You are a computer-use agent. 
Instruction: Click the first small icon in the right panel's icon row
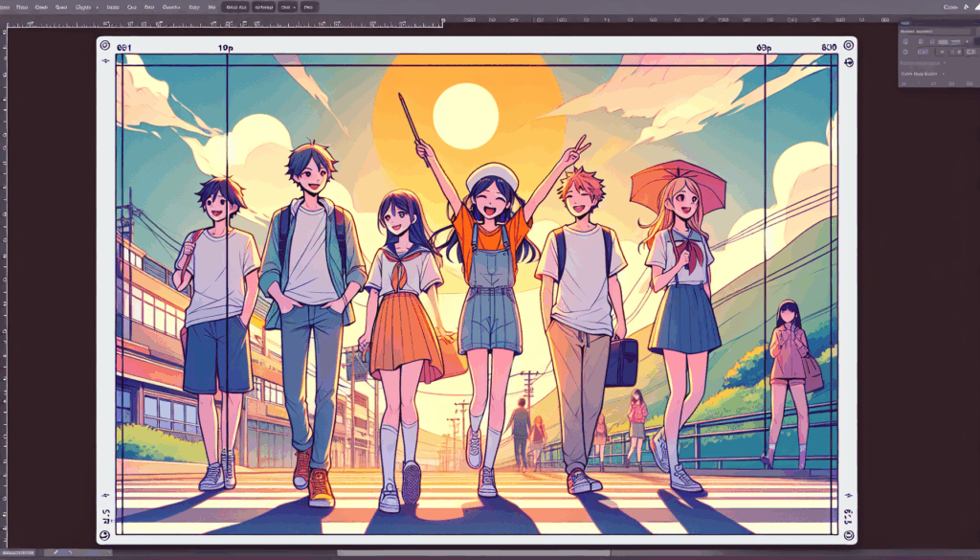tap(907, 43)
